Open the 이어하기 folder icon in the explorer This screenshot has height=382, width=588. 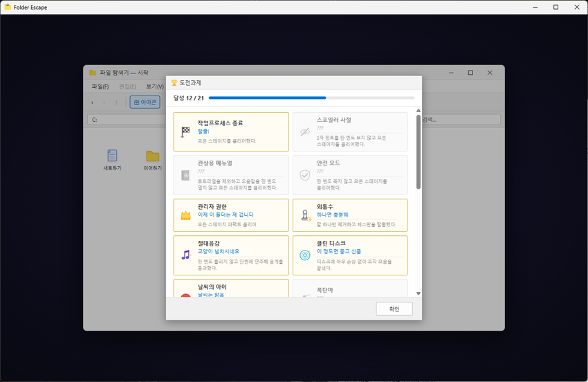coord(153,156)
